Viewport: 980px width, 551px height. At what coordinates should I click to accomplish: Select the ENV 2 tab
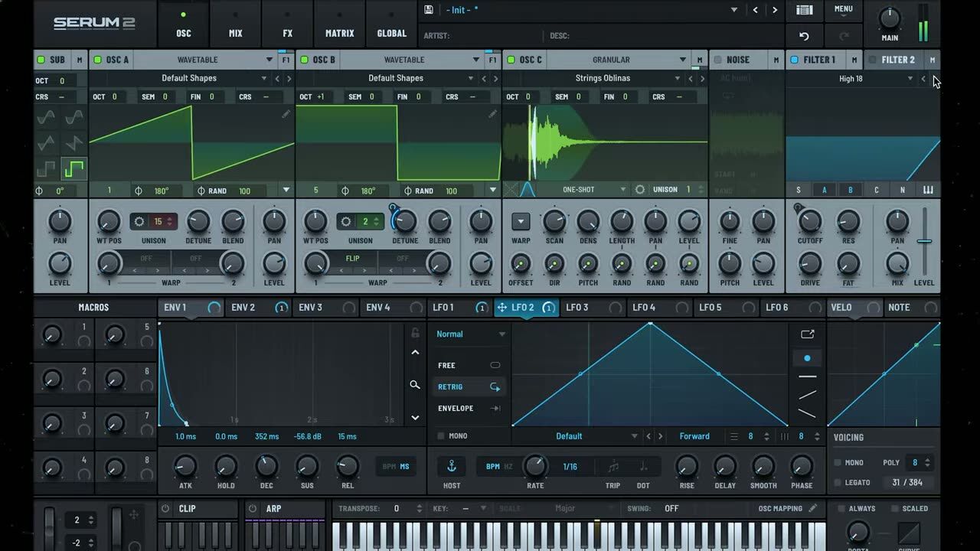[259, 308]
